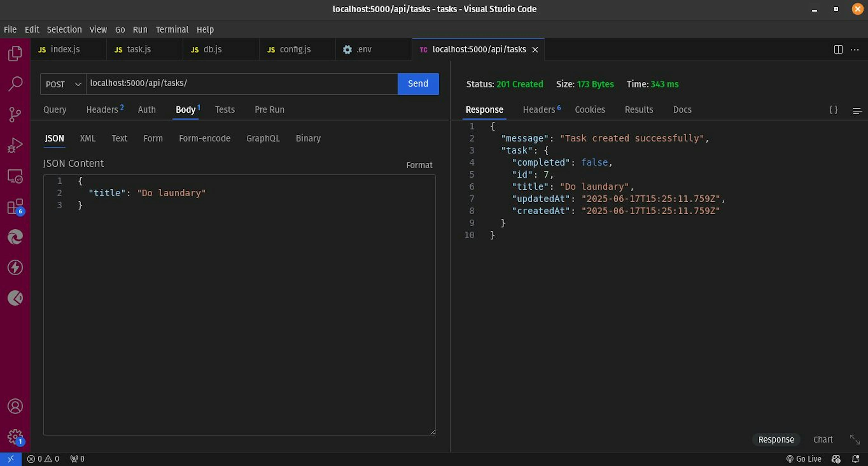Open the Explorer view in activity bar
Screen dimensions: 868x466
point(15,53)
